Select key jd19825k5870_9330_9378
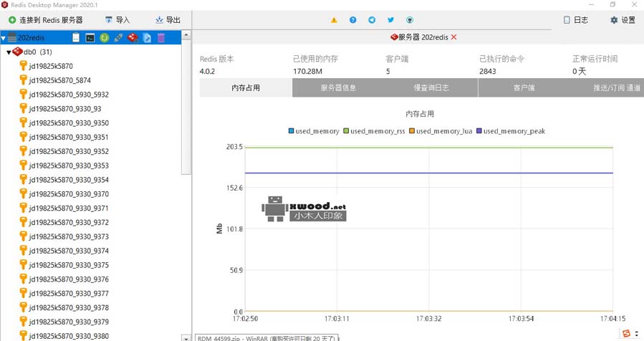 (69, 308)
